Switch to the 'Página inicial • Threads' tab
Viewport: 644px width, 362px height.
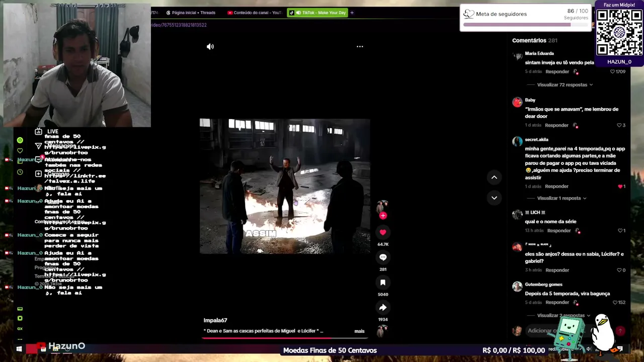pyautogui.click(x=191, y=13)
